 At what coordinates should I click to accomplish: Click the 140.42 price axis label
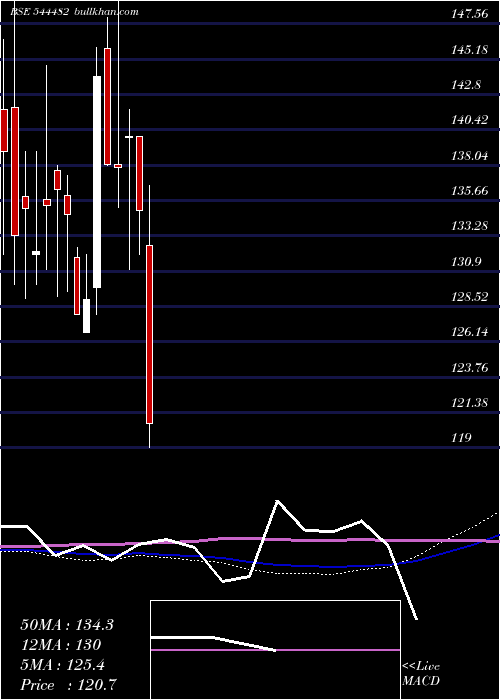click(x=469, y=120)
